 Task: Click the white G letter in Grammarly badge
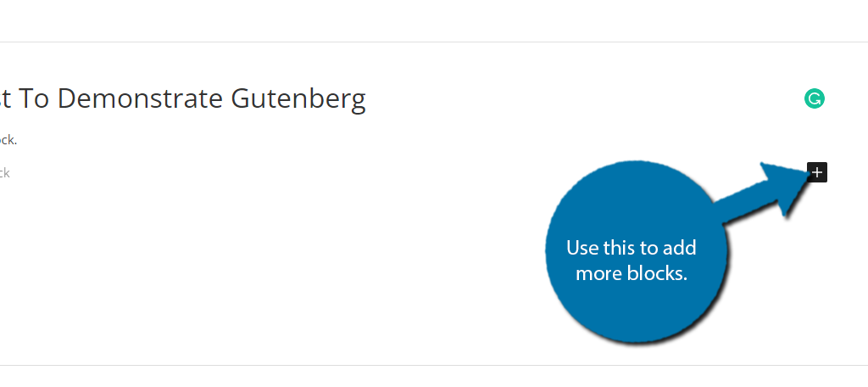(x=815, y=98)
